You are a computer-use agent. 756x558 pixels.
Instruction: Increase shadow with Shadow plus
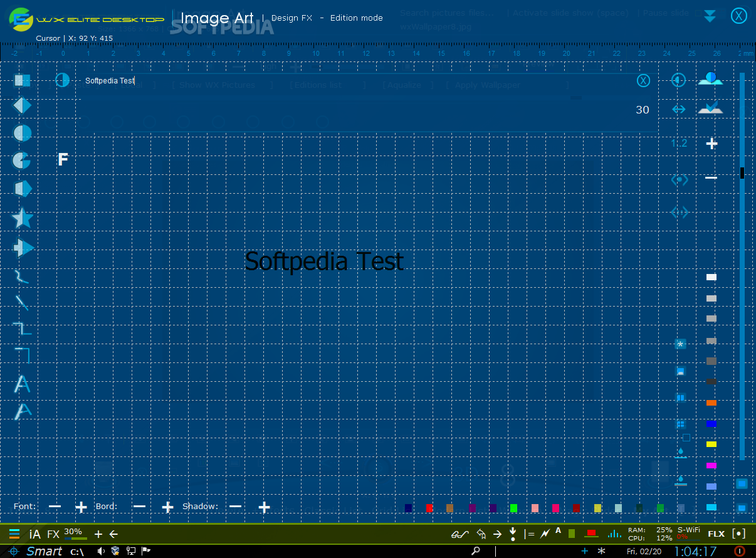265,507
